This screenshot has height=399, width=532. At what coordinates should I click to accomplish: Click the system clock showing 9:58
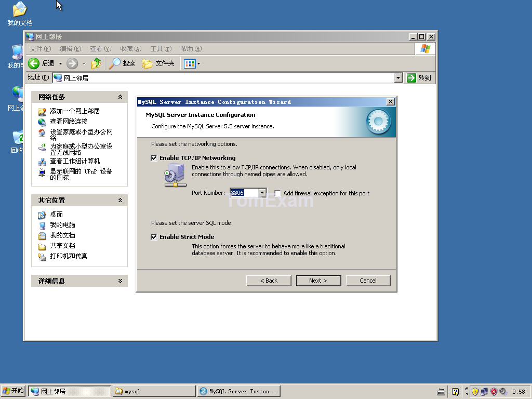click(518, 392)
